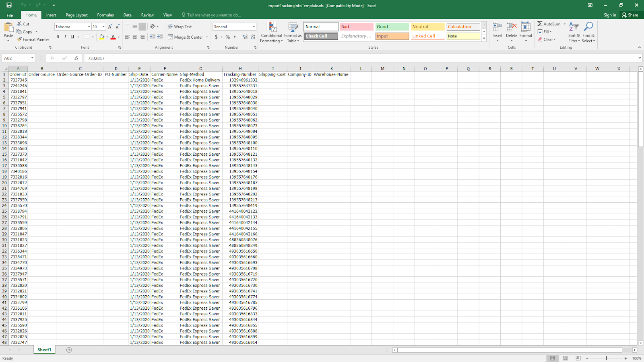Decrease the font size
The height and width of the screenshot is (362, 644).
118,27
